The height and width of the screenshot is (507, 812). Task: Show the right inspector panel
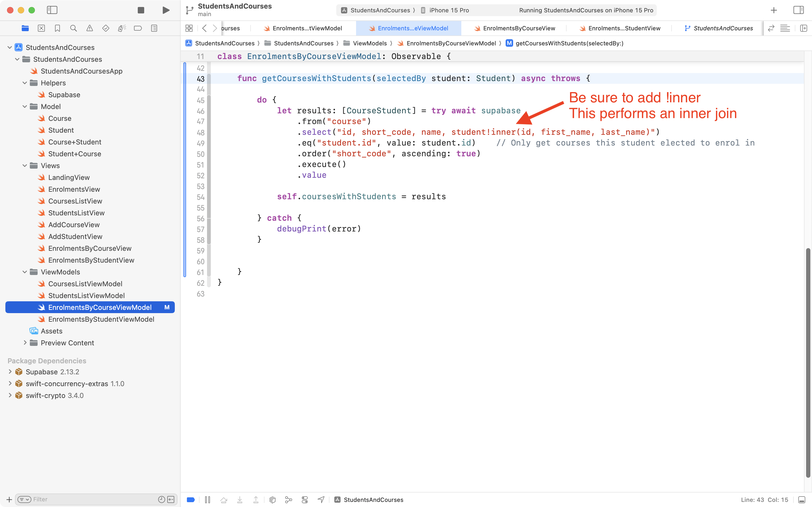pyautogui.click(x=799, y=10)
